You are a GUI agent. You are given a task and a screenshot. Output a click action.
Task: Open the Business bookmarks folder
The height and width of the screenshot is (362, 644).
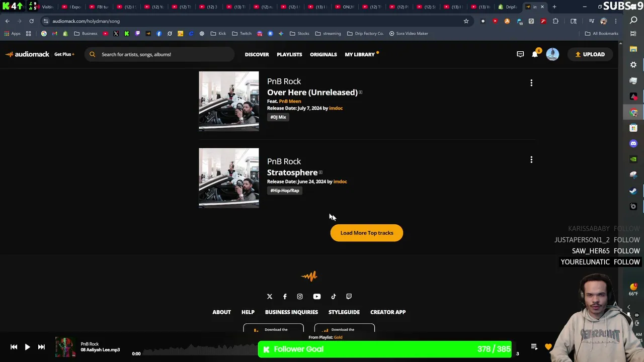[86, 34]
